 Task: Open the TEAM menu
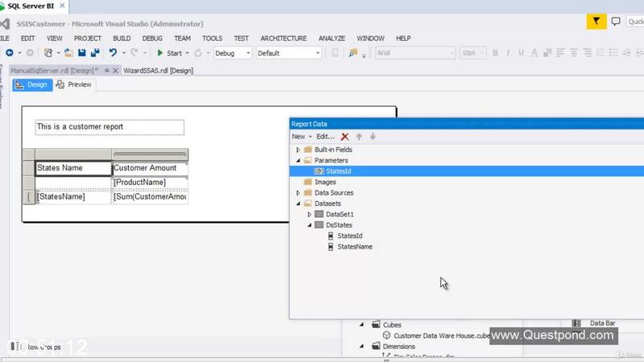pos(183,38)
